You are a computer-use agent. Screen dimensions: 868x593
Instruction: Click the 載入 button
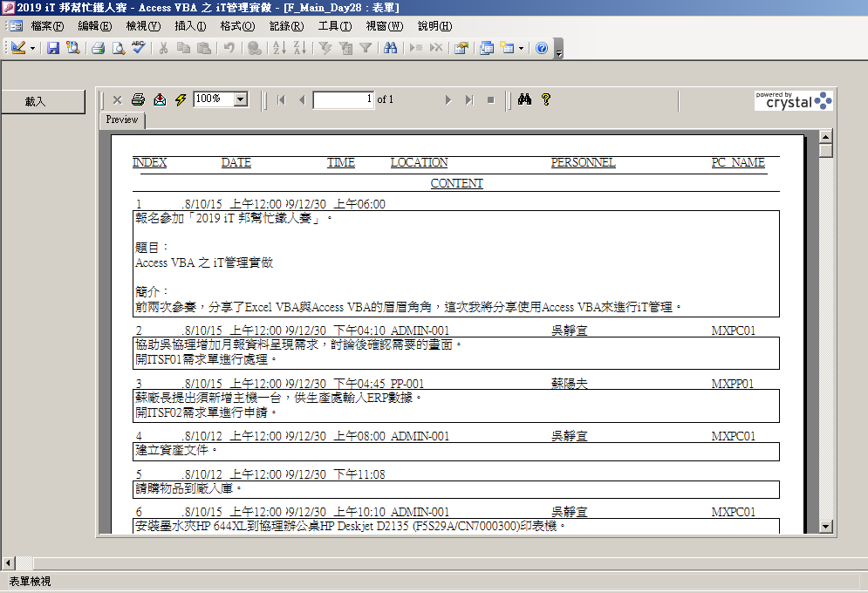(43, 102)
